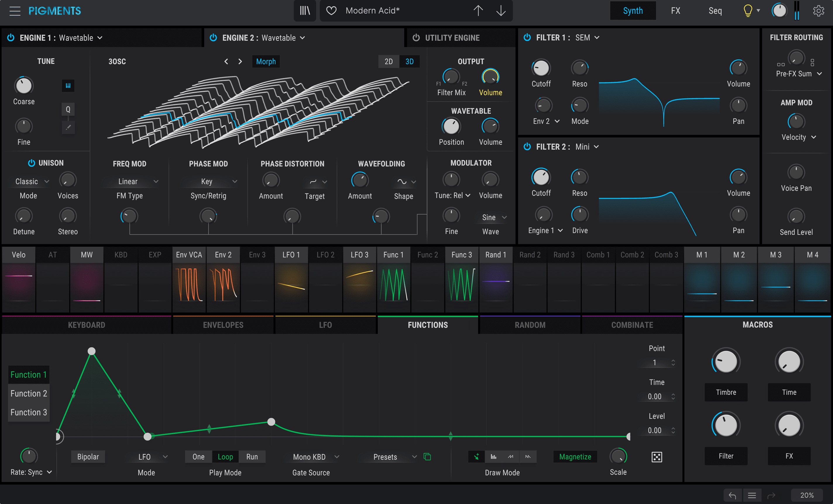This screenshot has height=504, width=833.
Task: Click the Filter 1 Cutoff knob
Action: (541, 68)
